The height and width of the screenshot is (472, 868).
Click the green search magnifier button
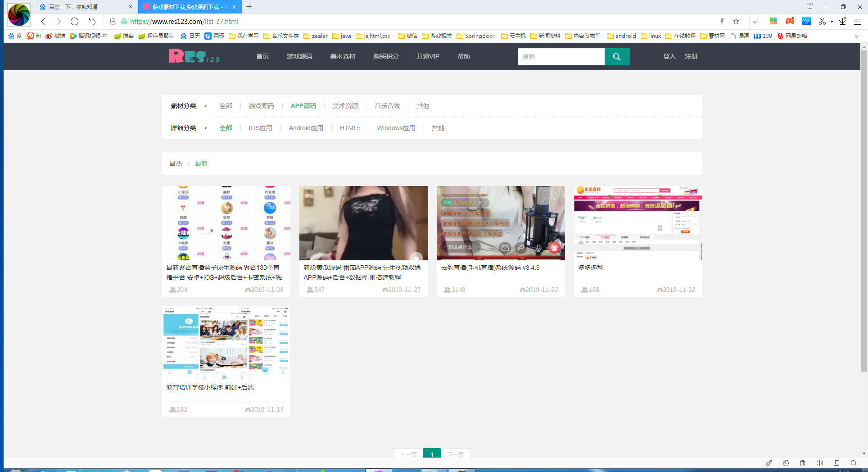pos(617,57)
